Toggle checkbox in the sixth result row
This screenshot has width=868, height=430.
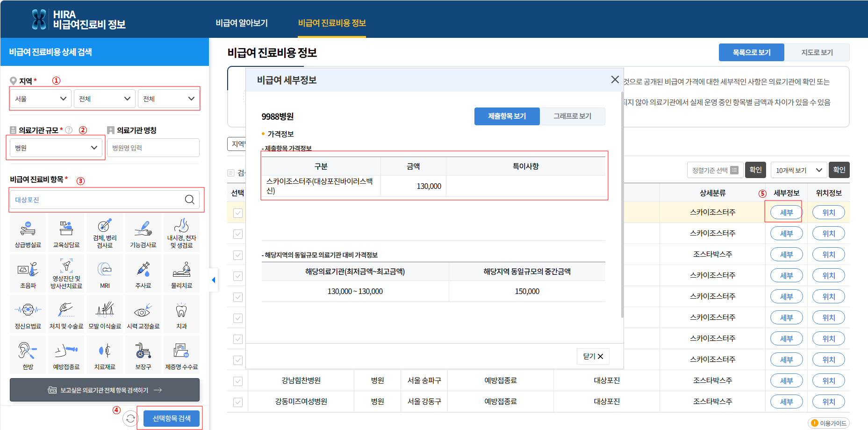[238, 318]
